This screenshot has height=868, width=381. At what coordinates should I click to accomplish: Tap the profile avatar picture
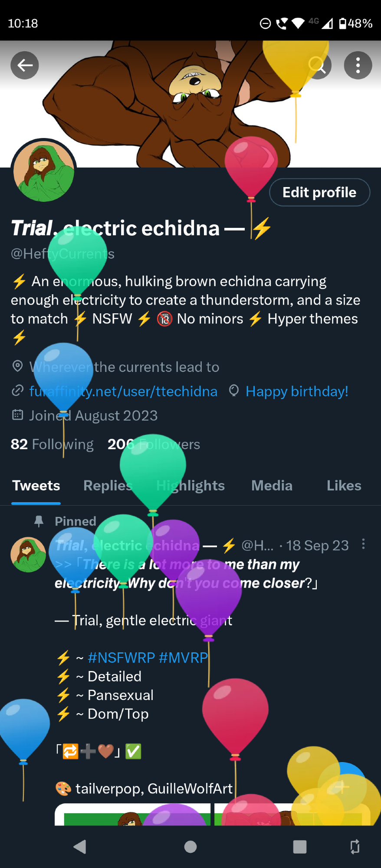[x=44, y=171]
